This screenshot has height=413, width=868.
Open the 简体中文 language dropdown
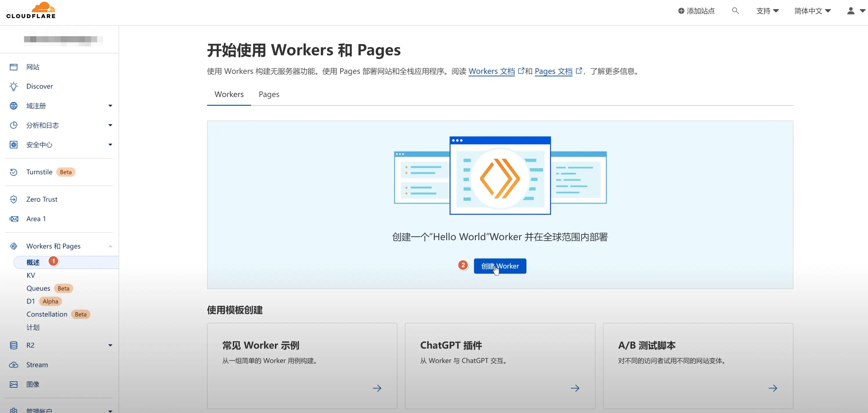[812, 11]
